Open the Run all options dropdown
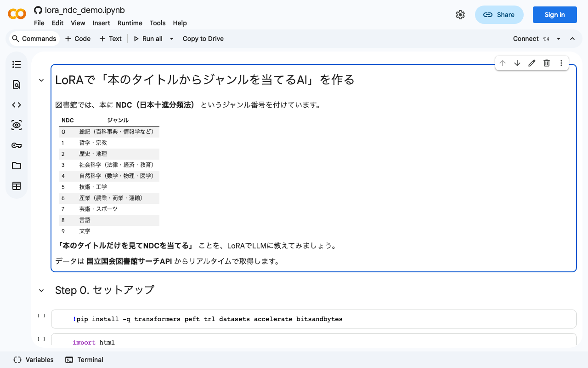 click(171, 39)
